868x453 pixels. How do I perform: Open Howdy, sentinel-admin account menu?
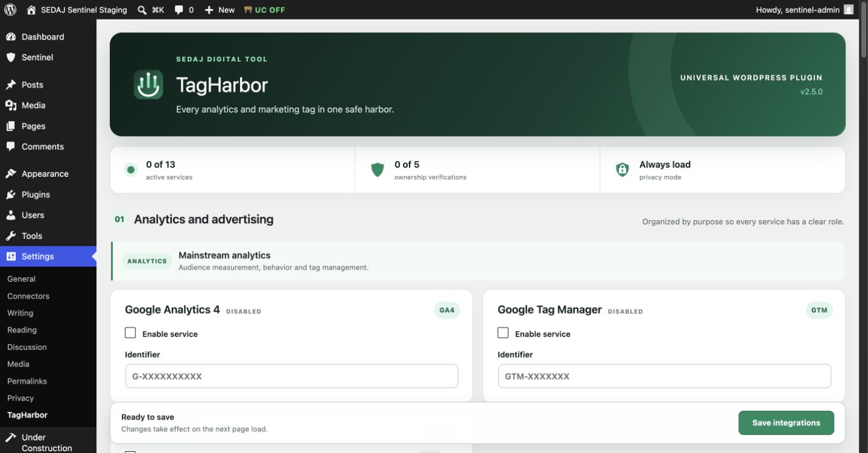(x=805, y=10)
